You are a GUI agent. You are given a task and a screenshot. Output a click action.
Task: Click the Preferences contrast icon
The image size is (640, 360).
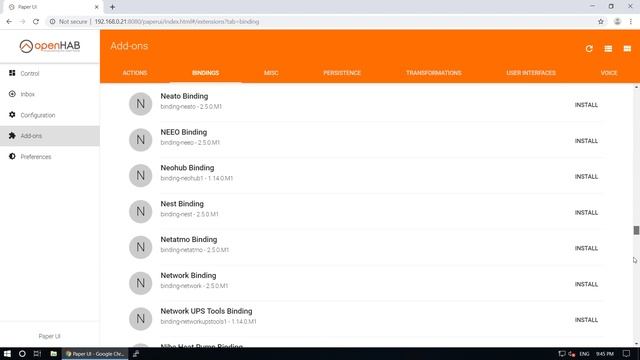coord(12,156)
